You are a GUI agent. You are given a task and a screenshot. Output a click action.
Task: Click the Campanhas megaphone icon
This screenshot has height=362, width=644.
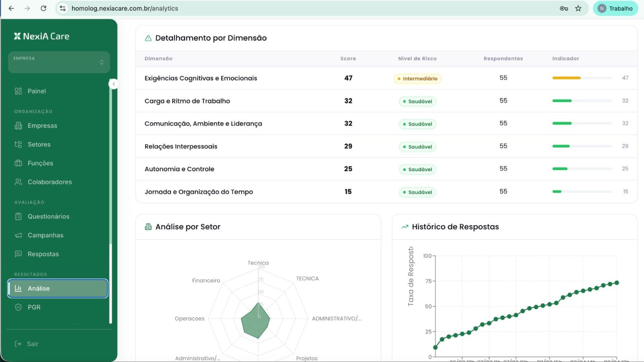click(18, 235)
